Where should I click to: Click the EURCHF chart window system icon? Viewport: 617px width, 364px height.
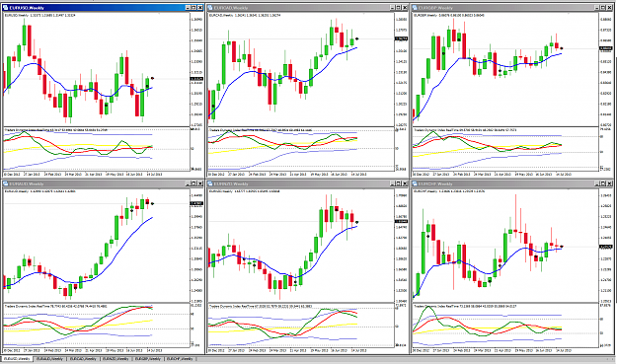414,183
